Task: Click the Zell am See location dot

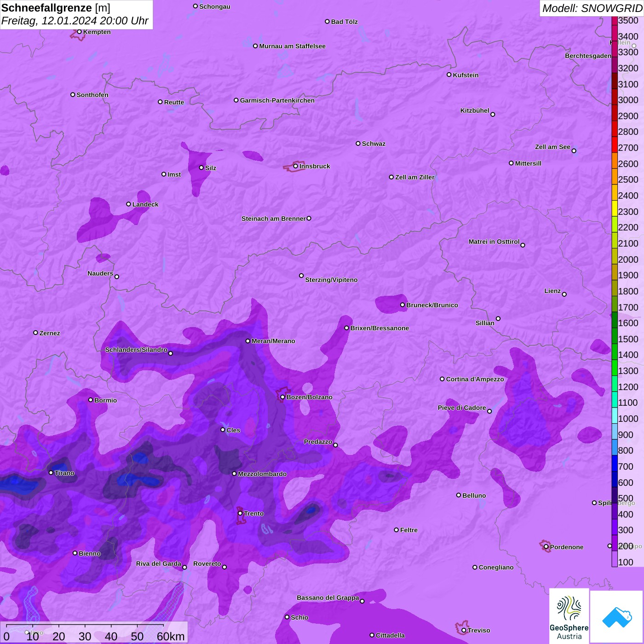Action: [574, 150]
